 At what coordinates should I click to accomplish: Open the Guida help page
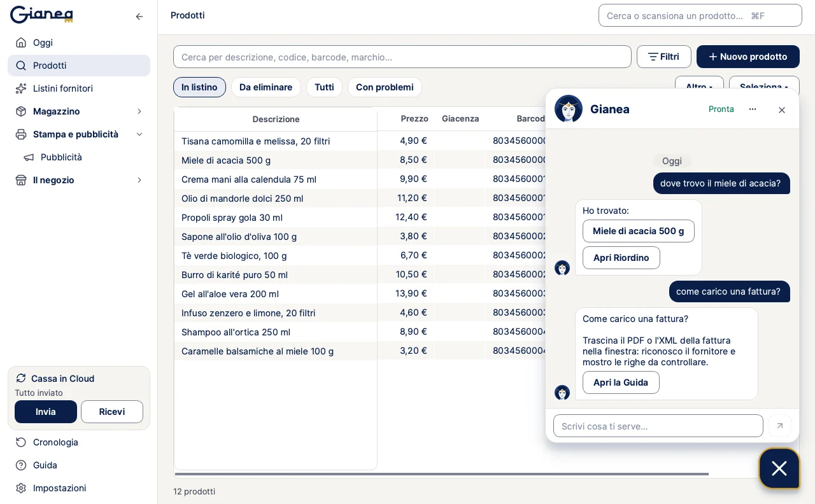pos(79,465)
